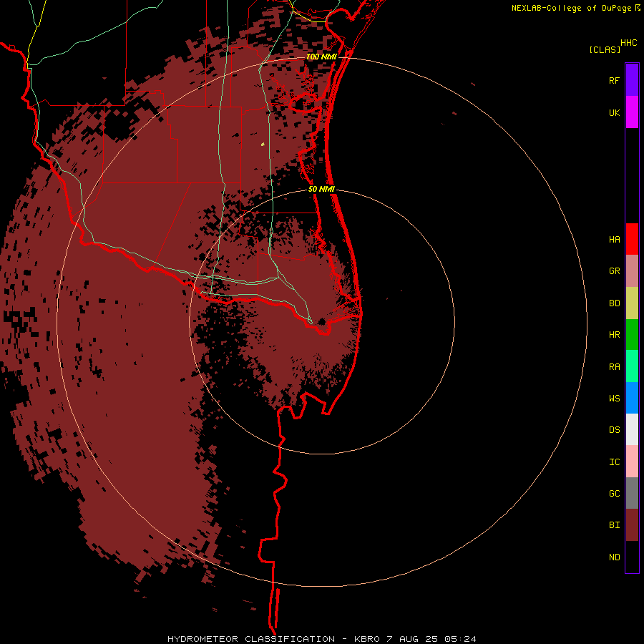Click the GC gray legend swatch

pos(632,493)
